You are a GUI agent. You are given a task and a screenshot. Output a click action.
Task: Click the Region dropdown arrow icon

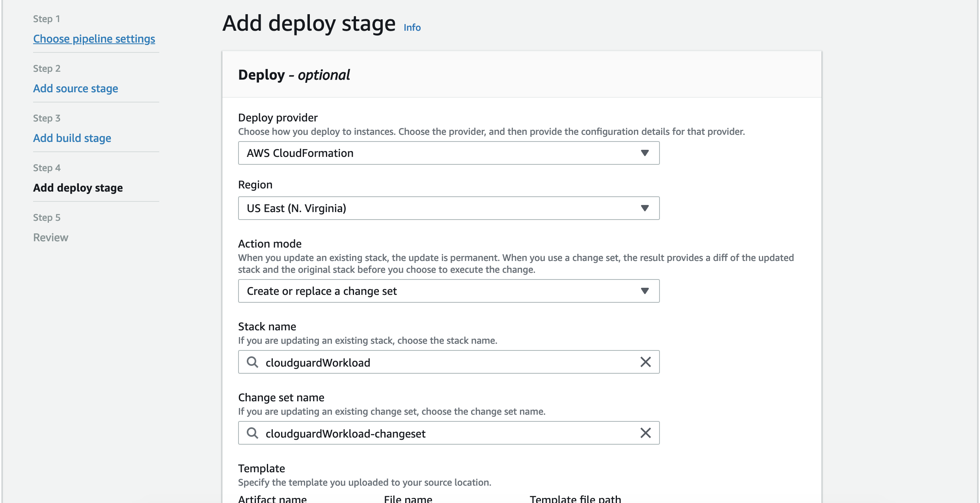click(x=645, y=208)
